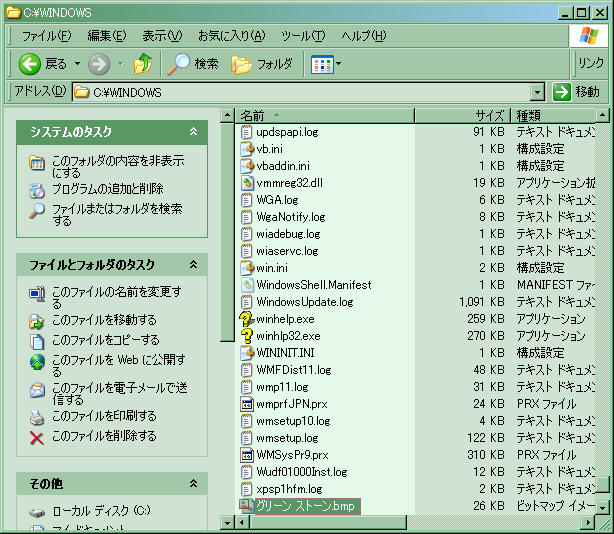Go up one folder level icon

tap(143, 64)
